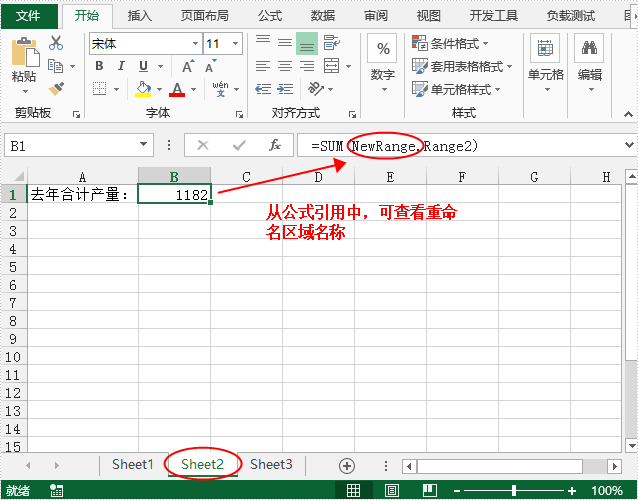The height and width of the screenshot is (500, 638).
Task: Switch to Page Layout view icon
Action: pos(391,491)
